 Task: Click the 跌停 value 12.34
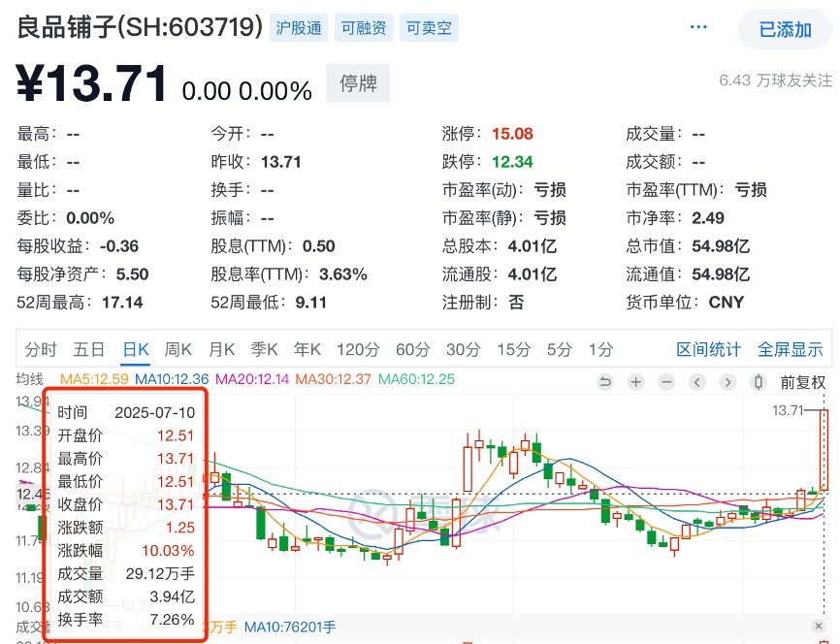click(x=512, y=161)
